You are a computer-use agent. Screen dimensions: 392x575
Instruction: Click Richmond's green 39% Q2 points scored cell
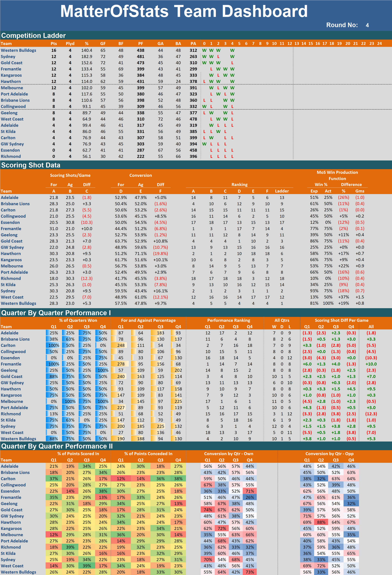(x=70, y=547)
